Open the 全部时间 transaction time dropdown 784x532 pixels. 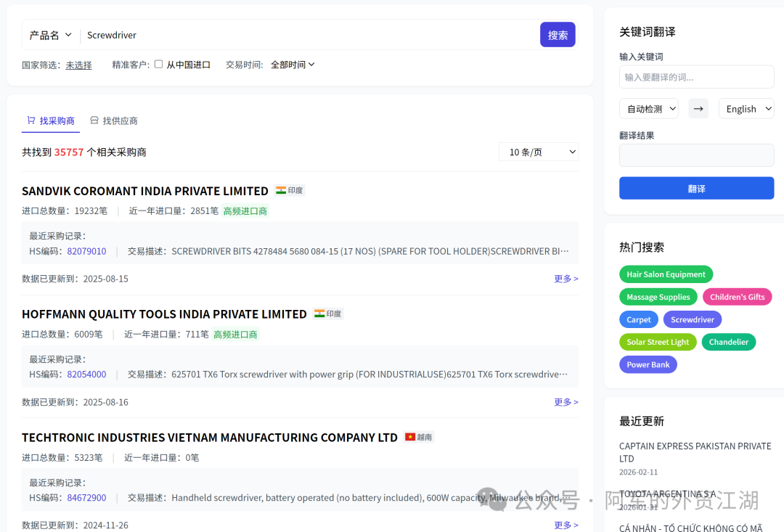tap(292, 64)
